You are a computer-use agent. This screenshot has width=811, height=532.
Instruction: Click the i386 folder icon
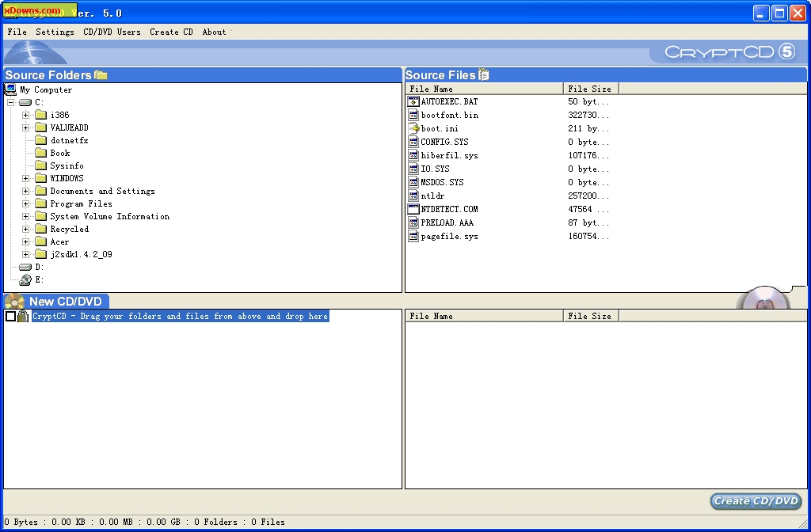[41, 115]
